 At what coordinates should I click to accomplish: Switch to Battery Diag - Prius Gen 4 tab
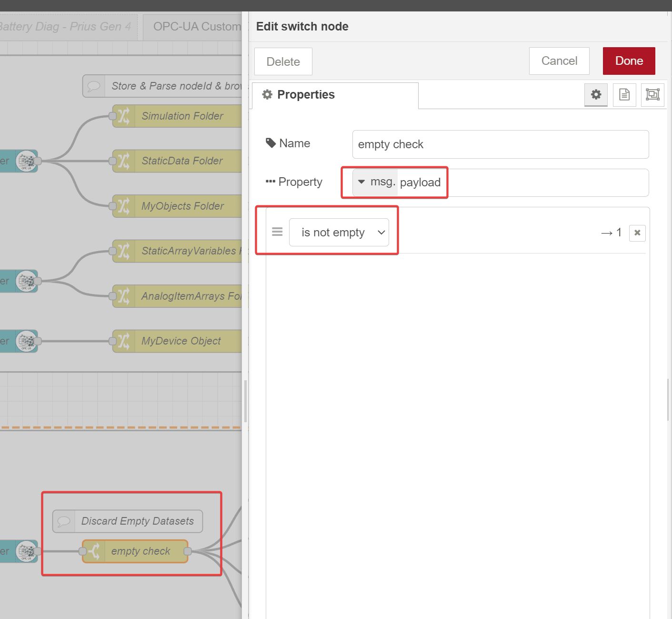coord(67,27)
